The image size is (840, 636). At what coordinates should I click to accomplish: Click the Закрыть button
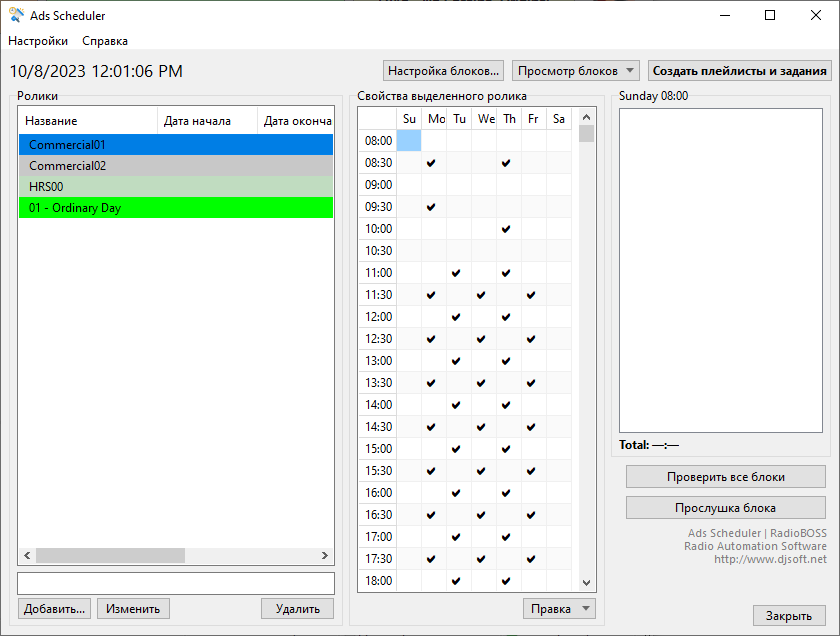(x=789, y=616)
